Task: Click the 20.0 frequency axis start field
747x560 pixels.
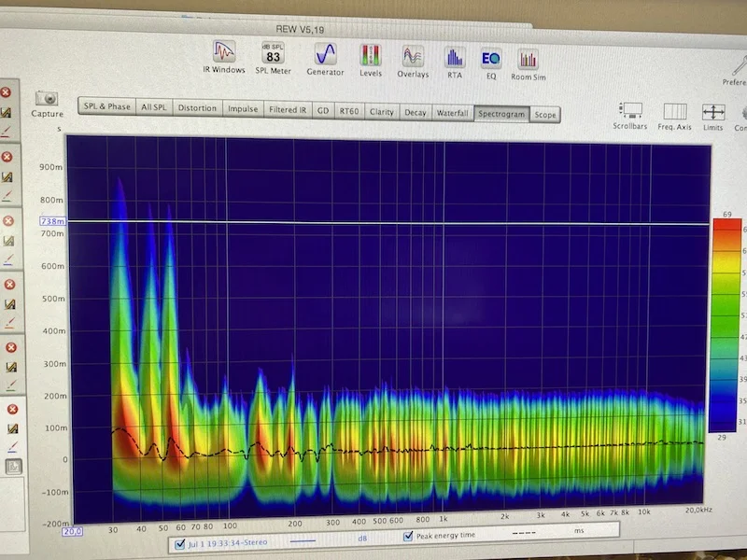Action: [73, 531]
